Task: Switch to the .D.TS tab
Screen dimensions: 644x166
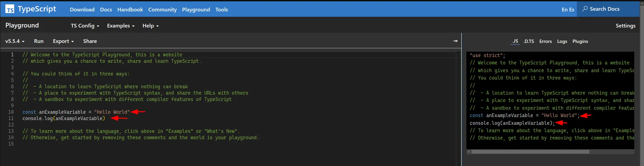Action: click(529, 41)
